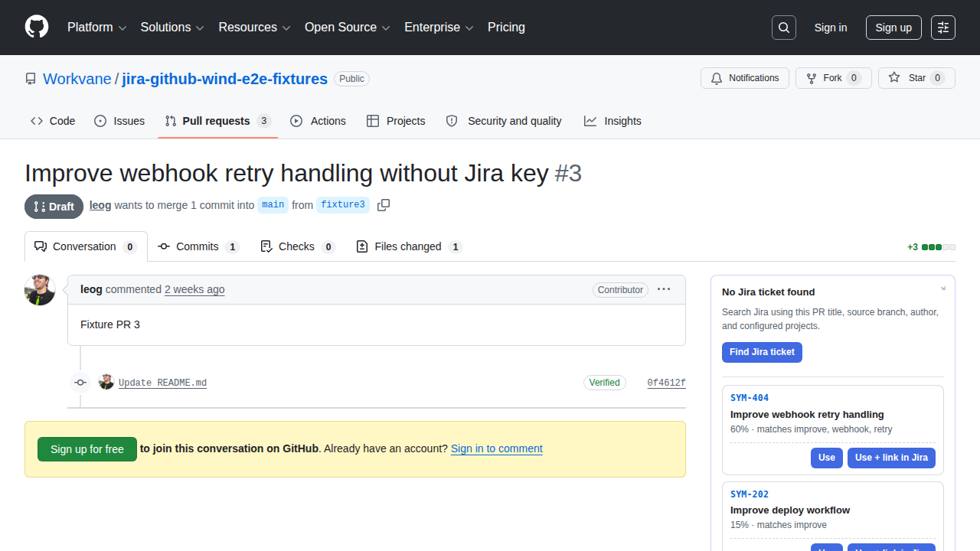Screen dimensions: 980x551
Task: Expand the Open Source menu
Action: tap(348, 28)
